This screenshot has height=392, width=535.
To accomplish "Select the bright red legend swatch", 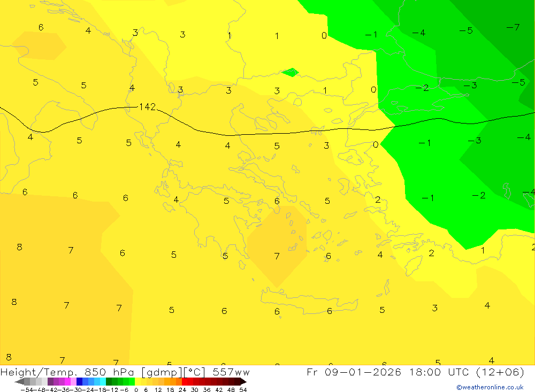I will pyautogui.click(x=185, y=382).
